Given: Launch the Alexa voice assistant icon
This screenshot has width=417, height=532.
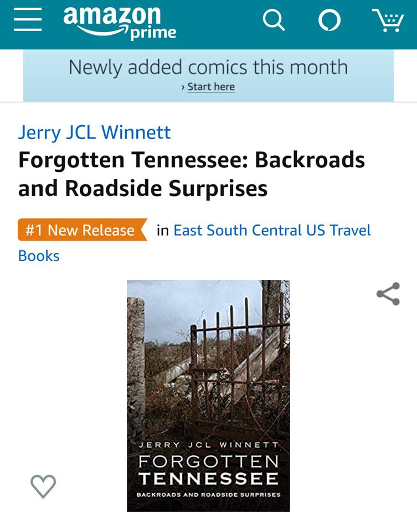Looking at the screenshot, I should pos(330,21).
